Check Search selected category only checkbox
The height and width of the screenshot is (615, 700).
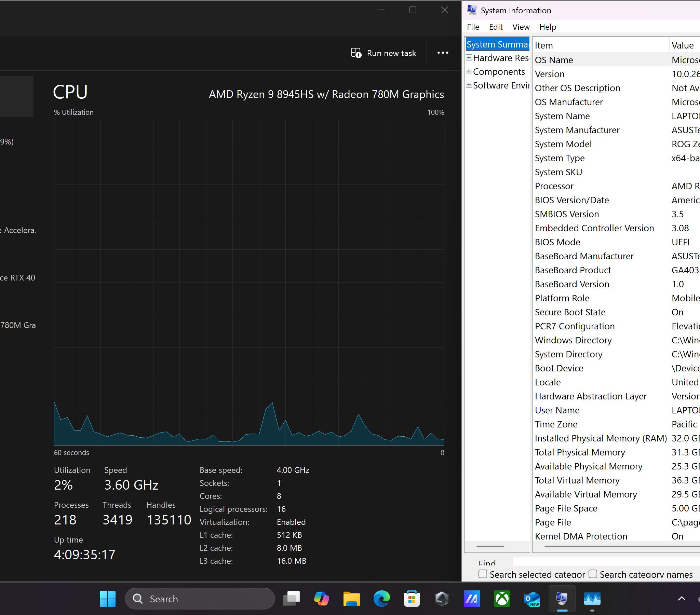pos(483,574)
